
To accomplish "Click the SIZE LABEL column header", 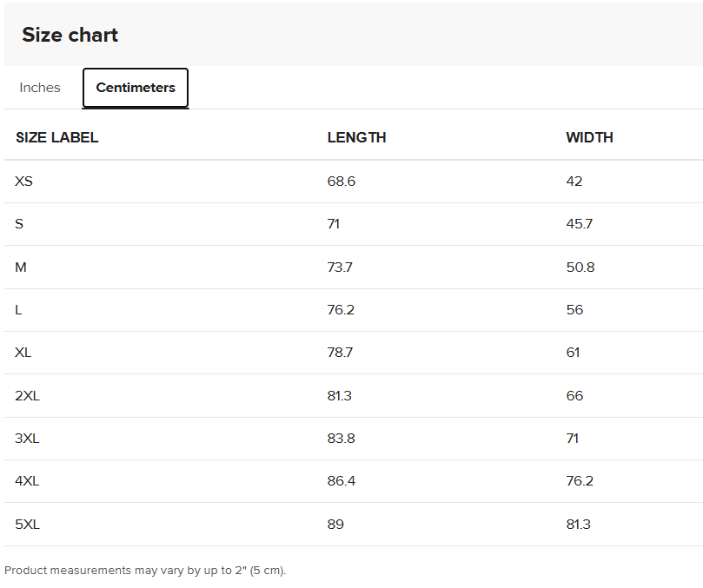I will [57, 137].
